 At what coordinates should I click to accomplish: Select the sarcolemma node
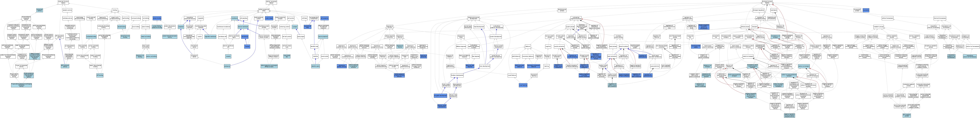click(245, 37)
